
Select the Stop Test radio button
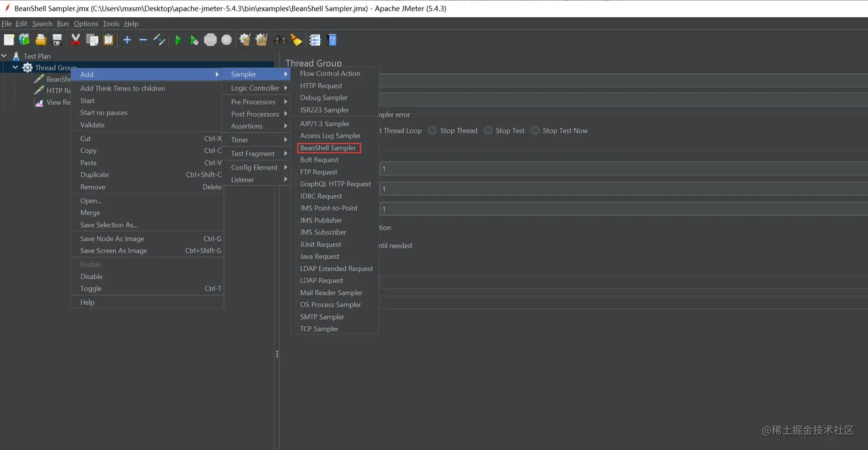488,130
